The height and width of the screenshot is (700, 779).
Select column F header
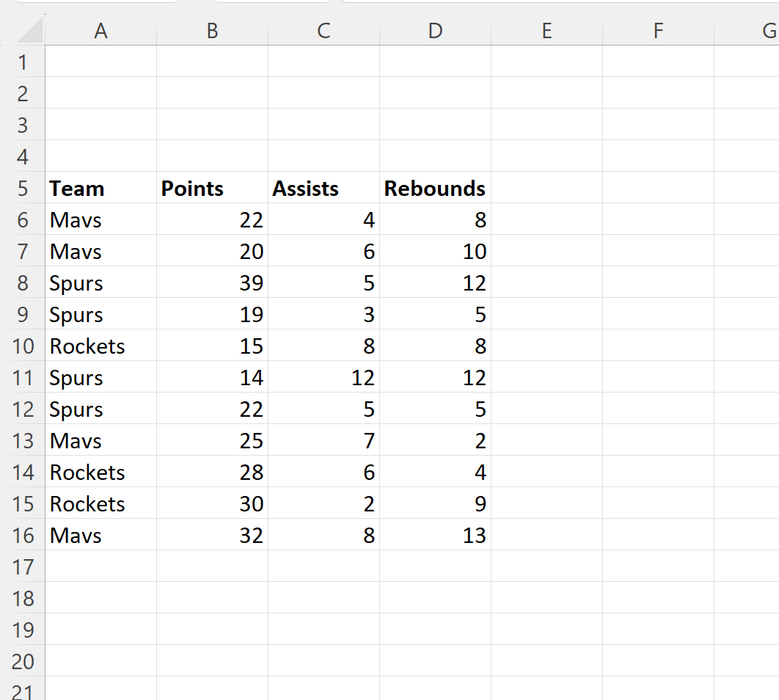(658, 31)
